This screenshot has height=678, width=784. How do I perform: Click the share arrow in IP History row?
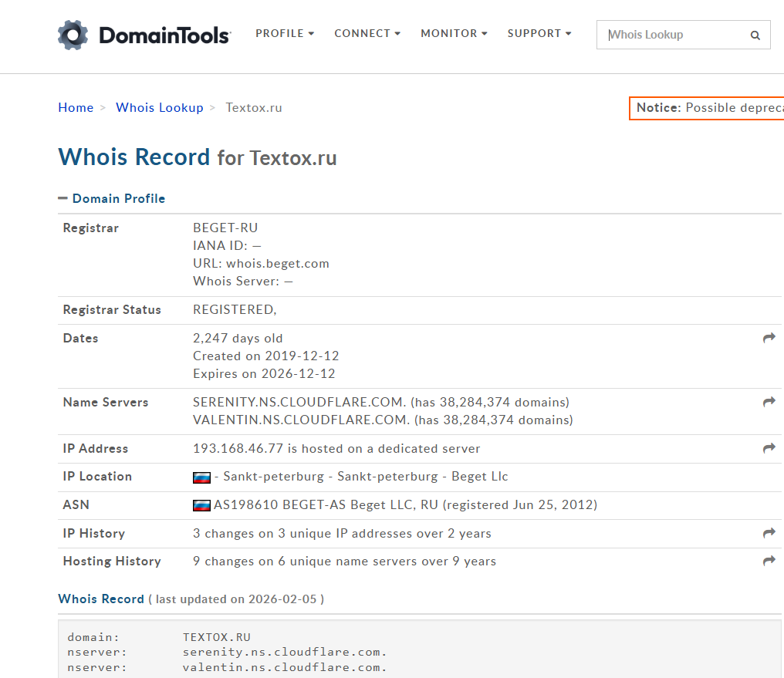click(x=769, y=533)
